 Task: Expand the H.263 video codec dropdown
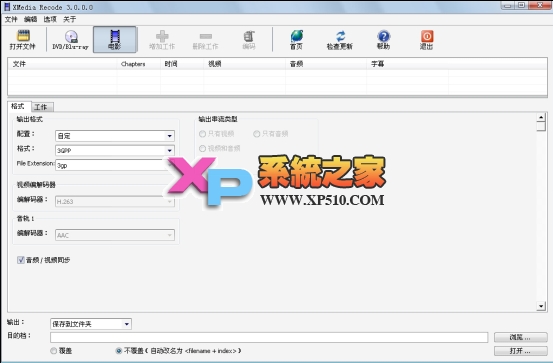click(169, 201)
